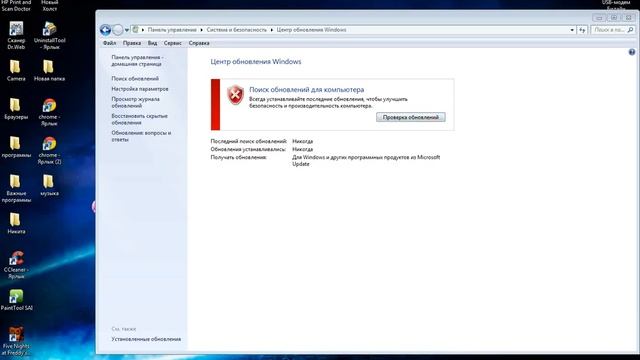
Task: Click Поиск обновлений sidebar link
Action: (x=135, y=78)
